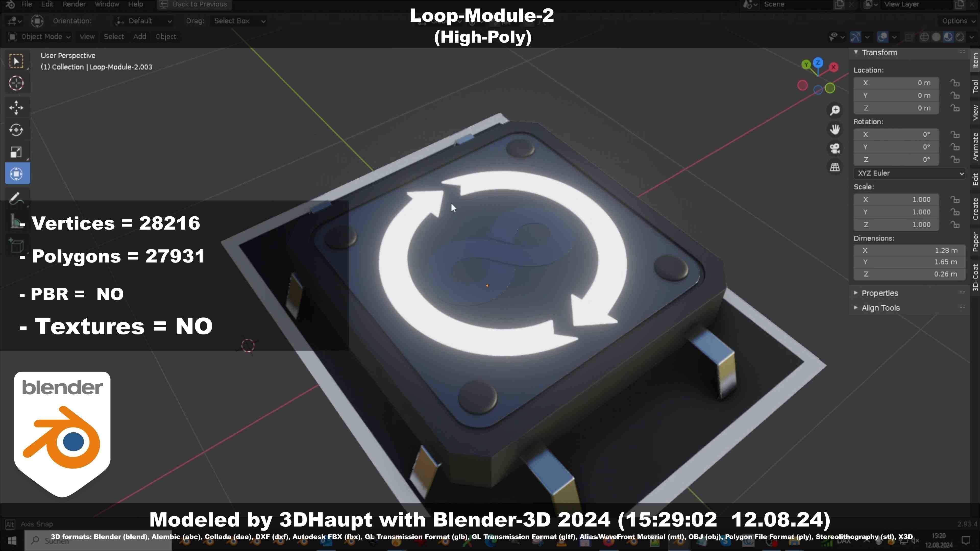The image size is (980, 551).
Task: Open the Blender logo app menu
Action: [10, 4]
